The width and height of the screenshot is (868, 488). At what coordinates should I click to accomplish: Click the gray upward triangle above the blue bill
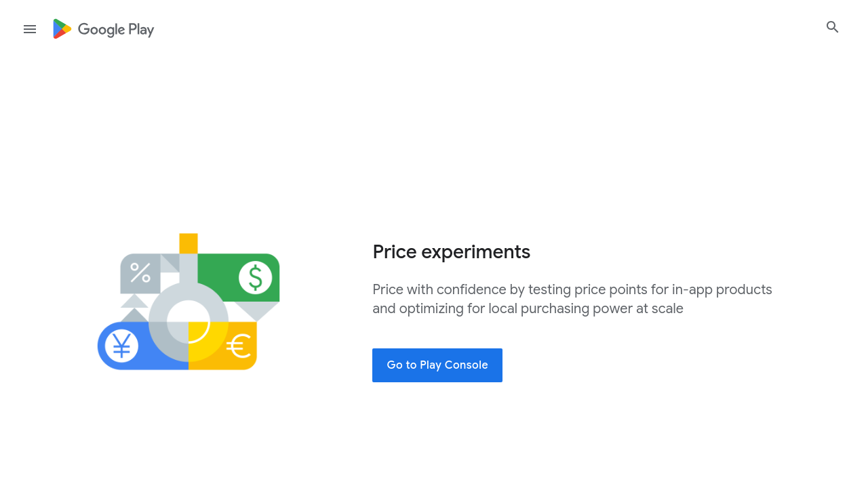[134, 315]
